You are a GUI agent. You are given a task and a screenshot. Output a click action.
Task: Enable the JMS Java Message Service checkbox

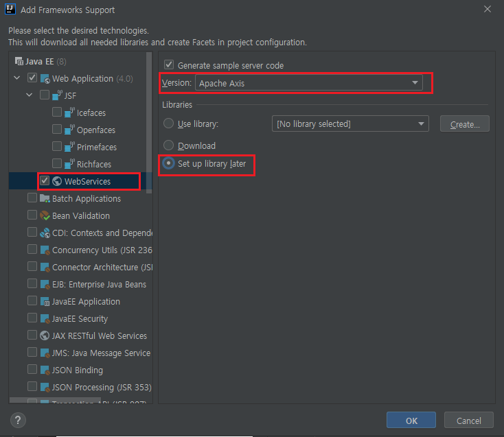(x=32, y=352)
